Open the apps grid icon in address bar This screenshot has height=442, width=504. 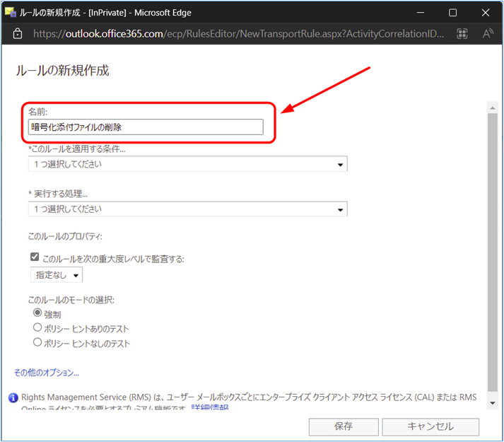tap(462, 33)
